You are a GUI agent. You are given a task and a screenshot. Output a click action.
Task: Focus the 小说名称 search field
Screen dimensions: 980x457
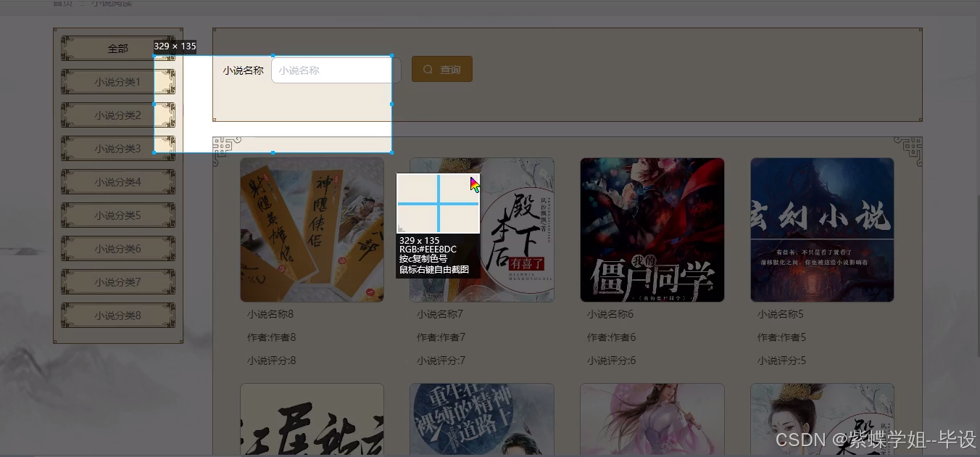pyautogui.click(x=336, y=70)
